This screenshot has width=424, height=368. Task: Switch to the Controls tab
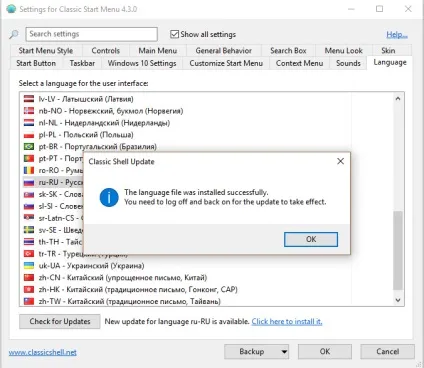point(105,51)
